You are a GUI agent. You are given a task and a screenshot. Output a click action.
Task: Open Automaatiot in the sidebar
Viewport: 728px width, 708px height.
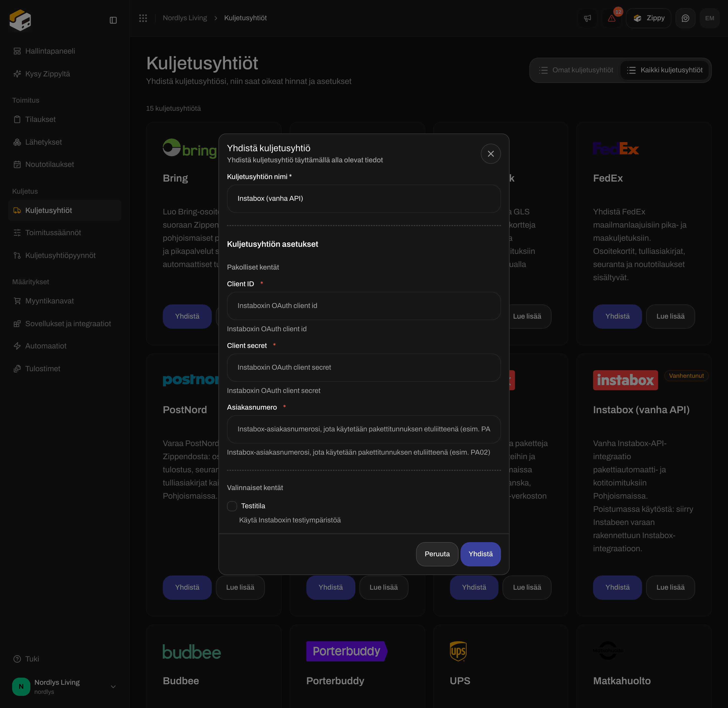[65, 346]
